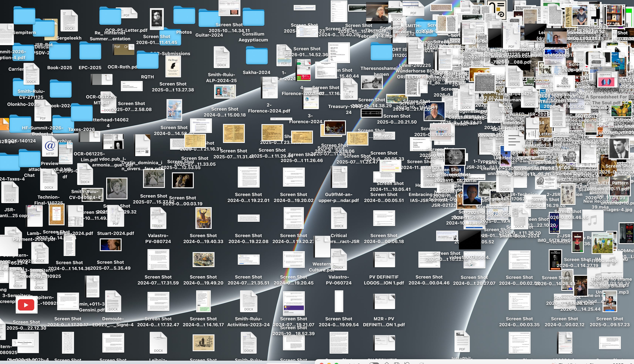Select the 'OCR-P5-Letter.pdf' file label

click(x=126, y=30)
